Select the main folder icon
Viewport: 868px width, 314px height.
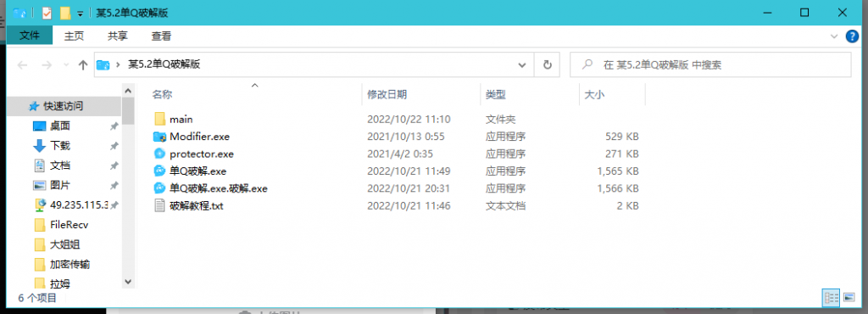point(160,119)
